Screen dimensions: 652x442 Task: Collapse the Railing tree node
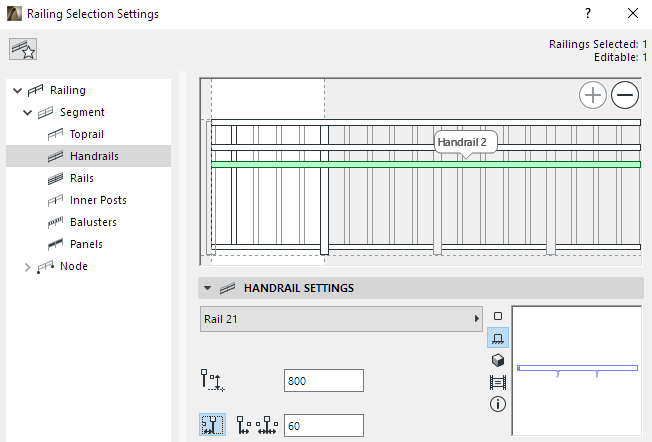pyautogui.click(x=17, y=90)
